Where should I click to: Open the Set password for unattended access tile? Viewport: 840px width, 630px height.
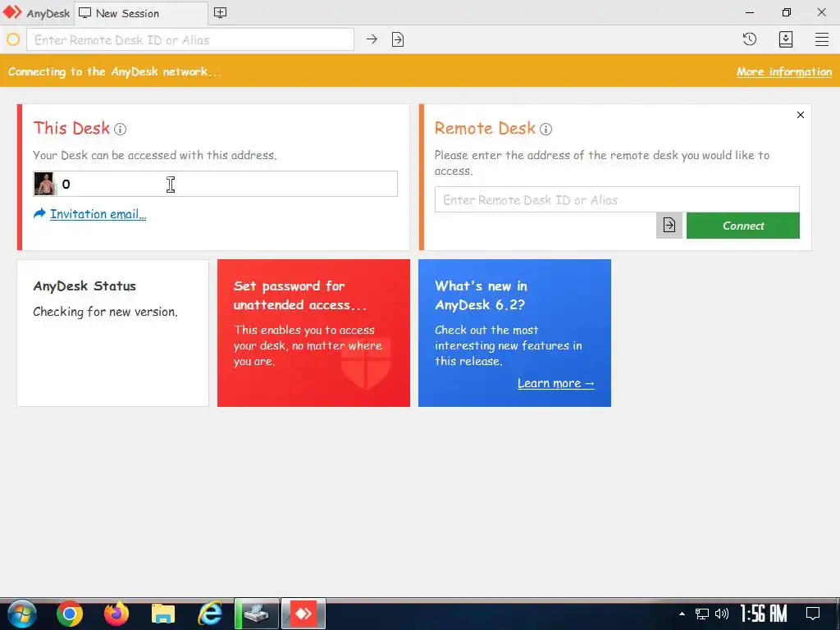pyautogui.click(x=313, y=333)
